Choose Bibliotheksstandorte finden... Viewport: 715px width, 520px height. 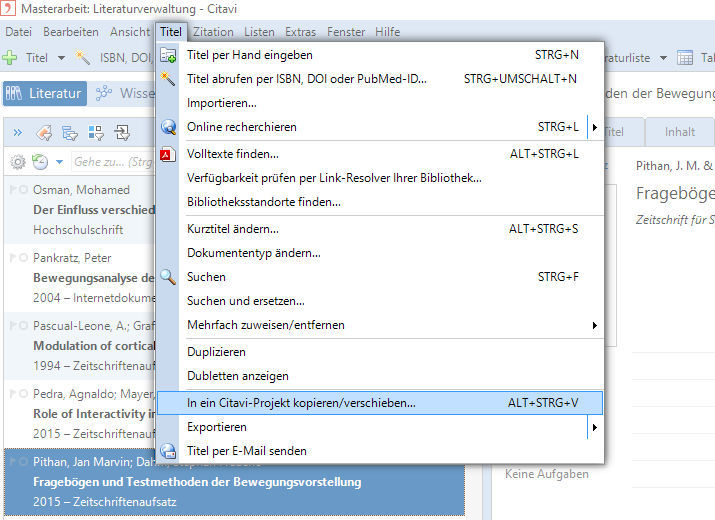pyautogui.click(x=380, y=202)
